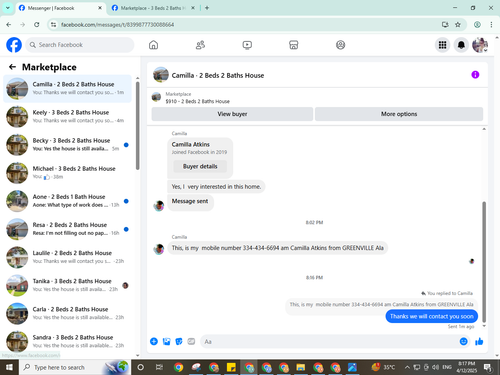This screenshot has height=375, width=500.
Task: Switch to Messenger | Facebook browser tab
Action: tap(60, 8)
